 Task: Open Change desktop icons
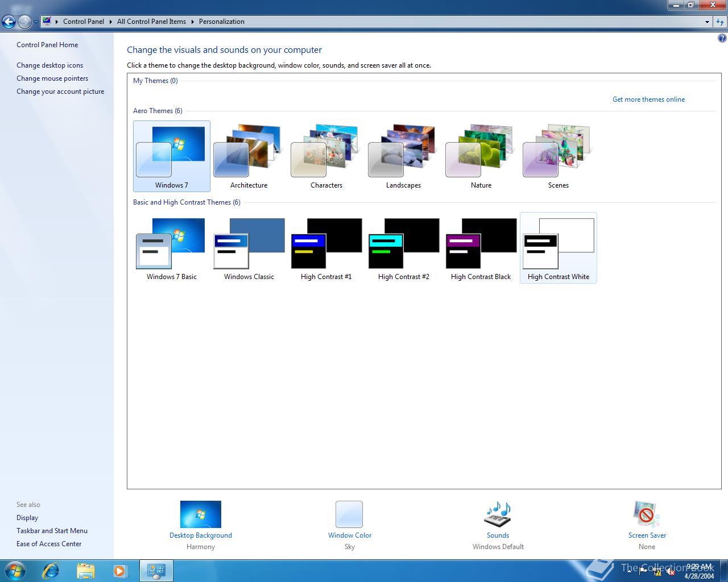(x=49, y=65)
